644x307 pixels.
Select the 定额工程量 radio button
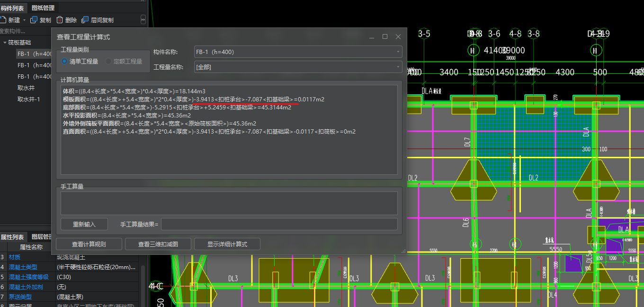point(108,62)
